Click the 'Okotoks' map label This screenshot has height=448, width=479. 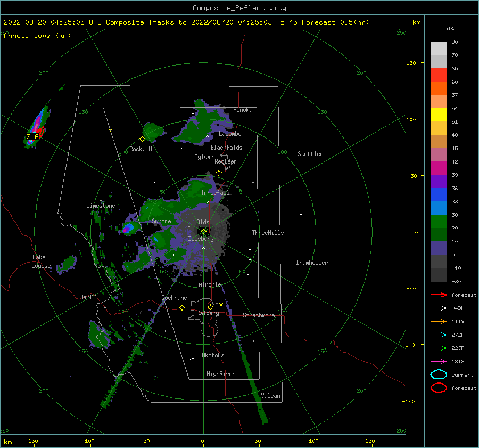[x=213, y=355]
